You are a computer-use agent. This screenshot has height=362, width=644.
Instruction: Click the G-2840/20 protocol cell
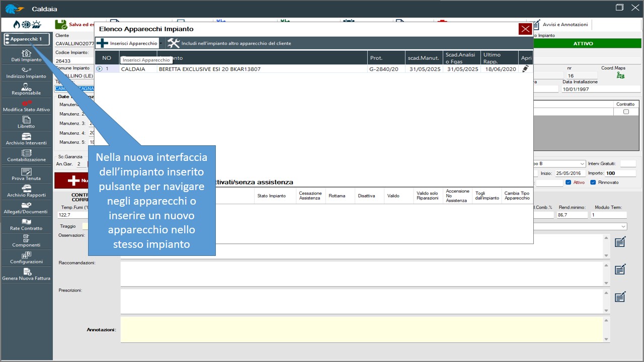(x=386, y=69)
